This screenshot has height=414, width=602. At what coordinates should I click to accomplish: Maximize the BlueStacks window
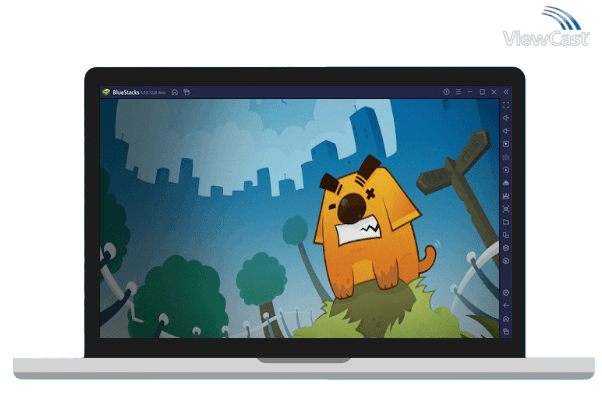click(482, 92)
